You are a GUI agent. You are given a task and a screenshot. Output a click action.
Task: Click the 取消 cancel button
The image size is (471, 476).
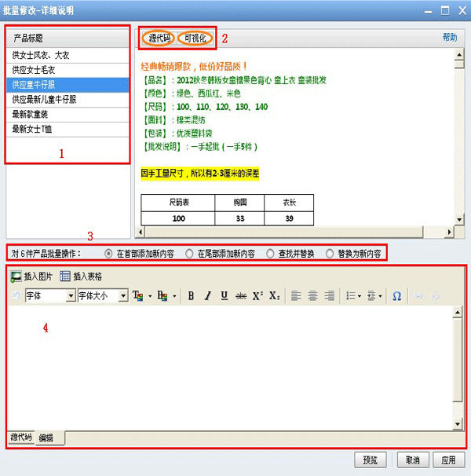tap(413, 460)
